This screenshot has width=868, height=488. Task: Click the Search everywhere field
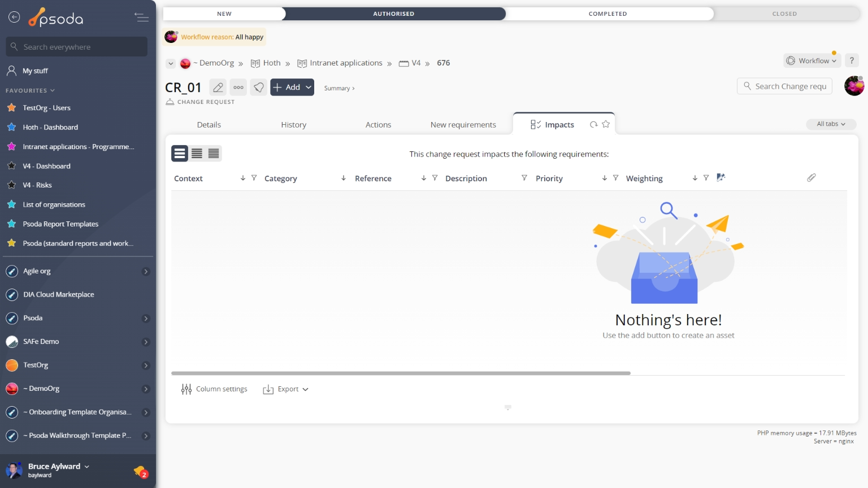click(x=77, y=47)
